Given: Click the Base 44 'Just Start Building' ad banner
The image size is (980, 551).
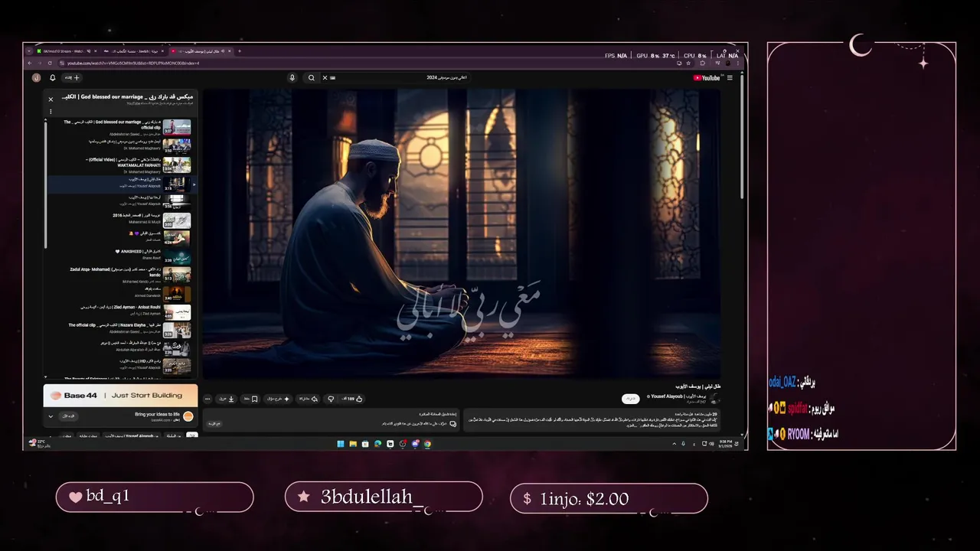Looking at the screenshot, I should (120, 396).
